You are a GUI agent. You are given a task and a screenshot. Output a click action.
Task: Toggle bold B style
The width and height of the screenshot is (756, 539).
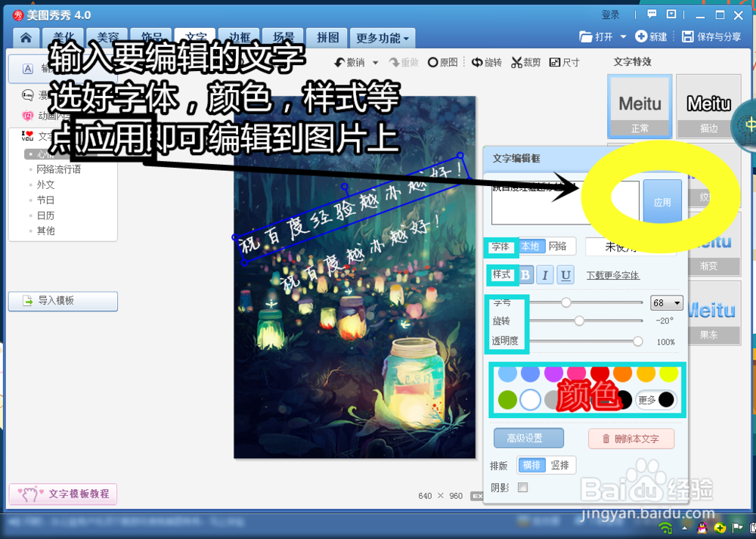point(525,275)
